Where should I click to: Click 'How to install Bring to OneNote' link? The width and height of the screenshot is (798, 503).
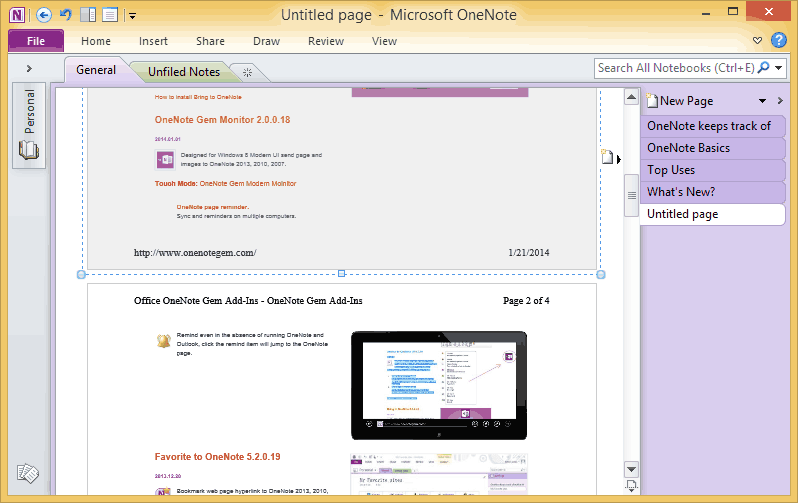pyautogui.click(x=198, y=97)
